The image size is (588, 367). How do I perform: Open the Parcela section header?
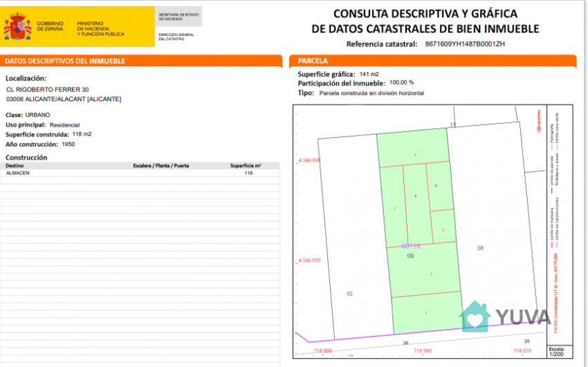coord(308,61)
